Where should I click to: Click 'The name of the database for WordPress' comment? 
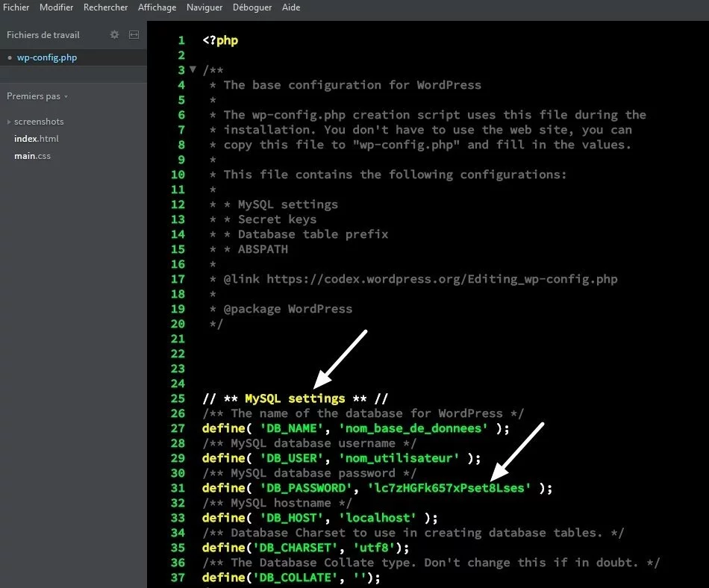click(366, 413)
